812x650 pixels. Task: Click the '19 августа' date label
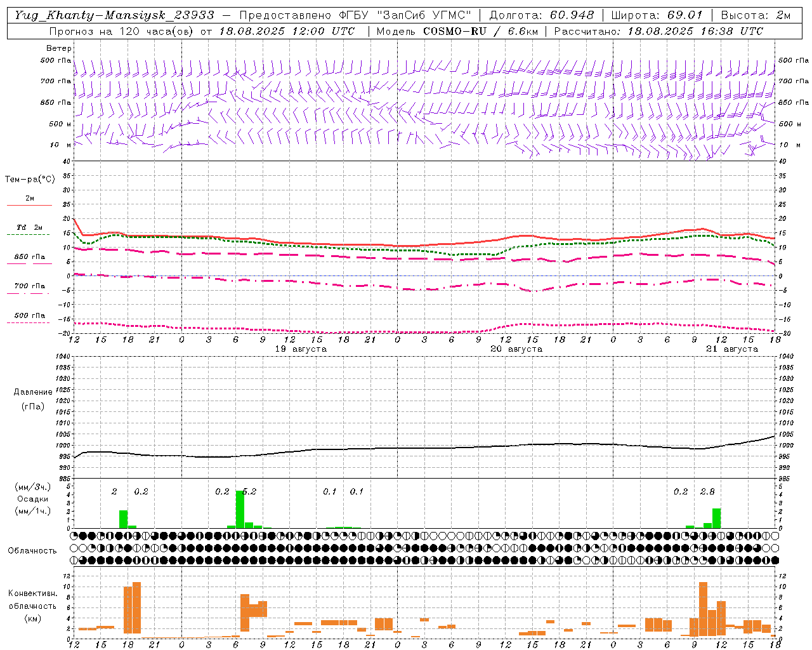point(301,349)
